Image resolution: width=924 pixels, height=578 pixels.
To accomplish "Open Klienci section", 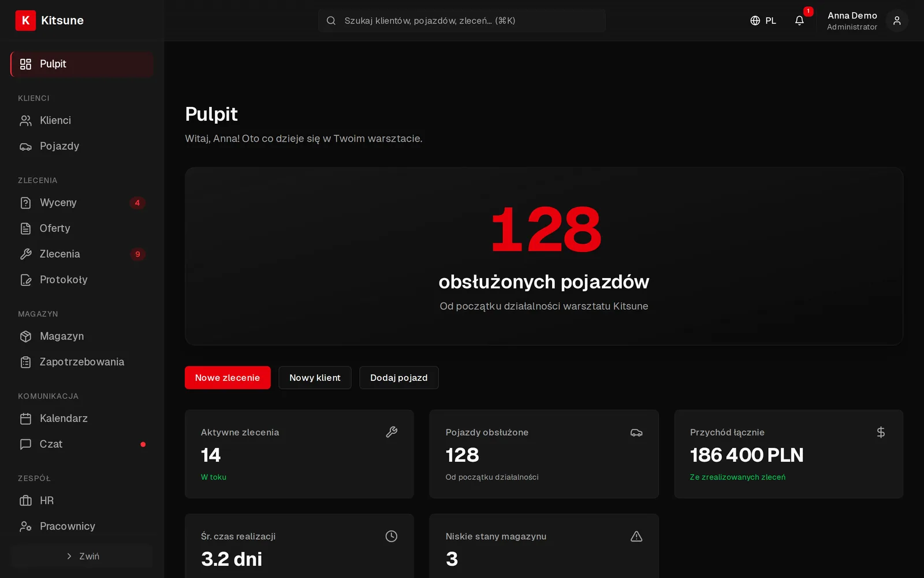I will click(82, 120).
